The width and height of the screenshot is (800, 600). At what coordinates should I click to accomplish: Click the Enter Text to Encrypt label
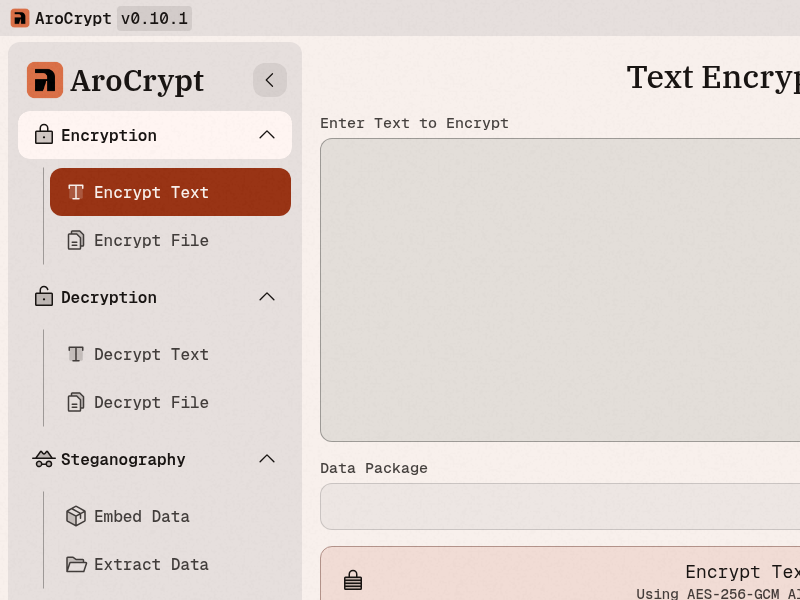414,123
